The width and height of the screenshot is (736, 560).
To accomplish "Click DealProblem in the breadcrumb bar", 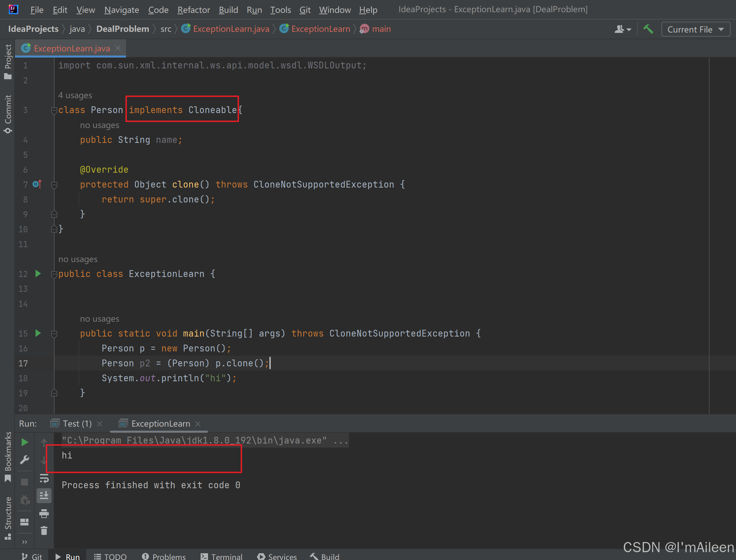I will click(123, 29).
